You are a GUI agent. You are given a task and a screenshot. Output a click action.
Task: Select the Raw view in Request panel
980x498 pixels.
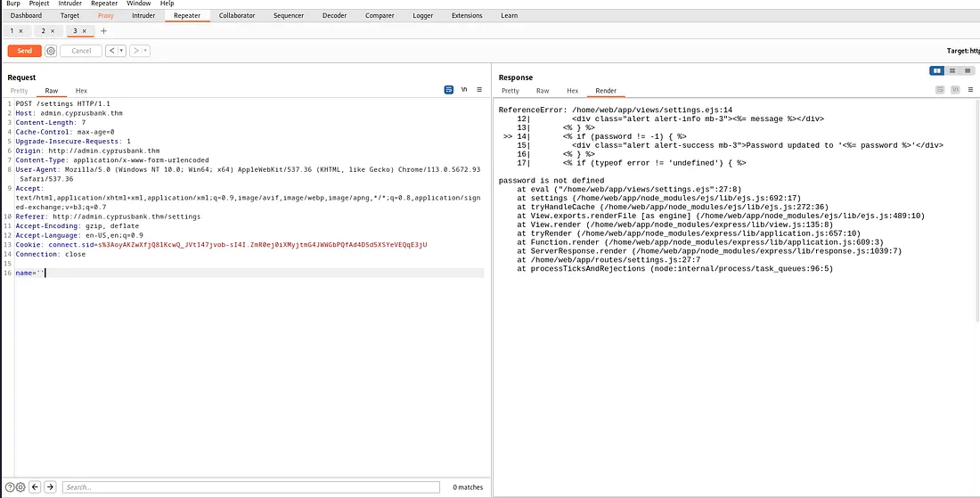[52, 91]
